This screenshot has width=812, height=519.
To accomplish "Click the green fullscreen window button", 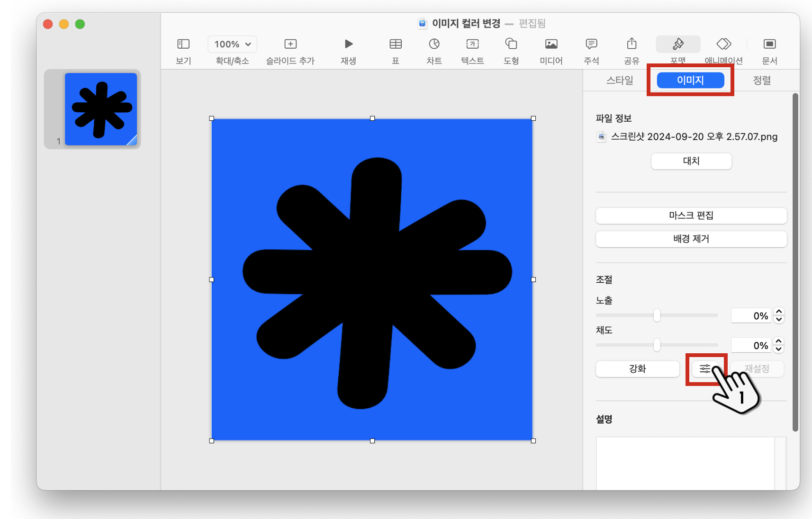I will (80, 24).
